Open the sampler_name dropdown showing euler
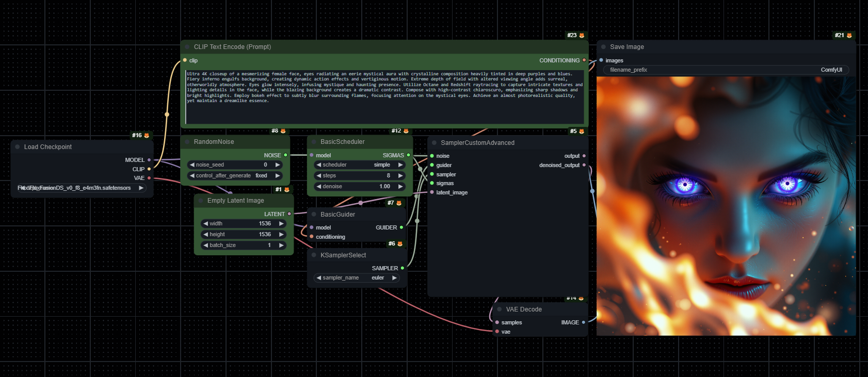This screenshot has height=377, width=868. click(357, 278)
